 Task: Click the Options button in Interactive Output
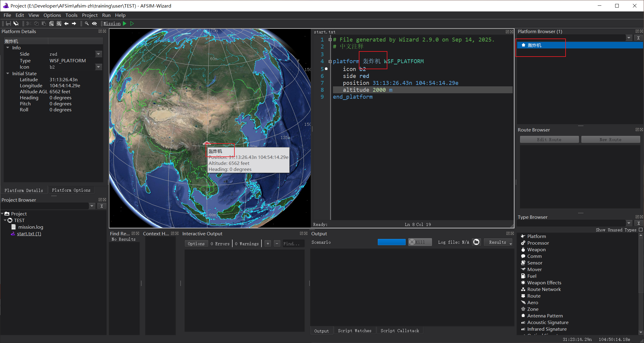click(196, 244)
